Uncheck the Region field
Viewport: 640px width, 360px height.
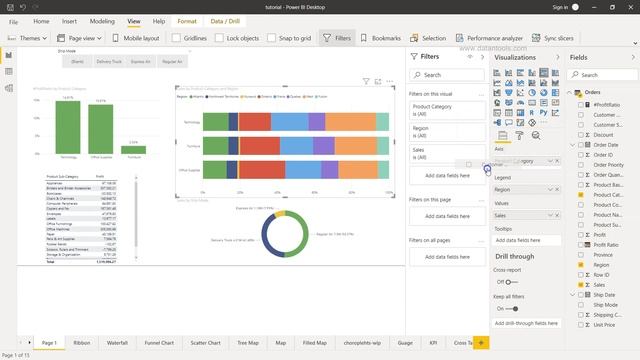pos(581,265)
